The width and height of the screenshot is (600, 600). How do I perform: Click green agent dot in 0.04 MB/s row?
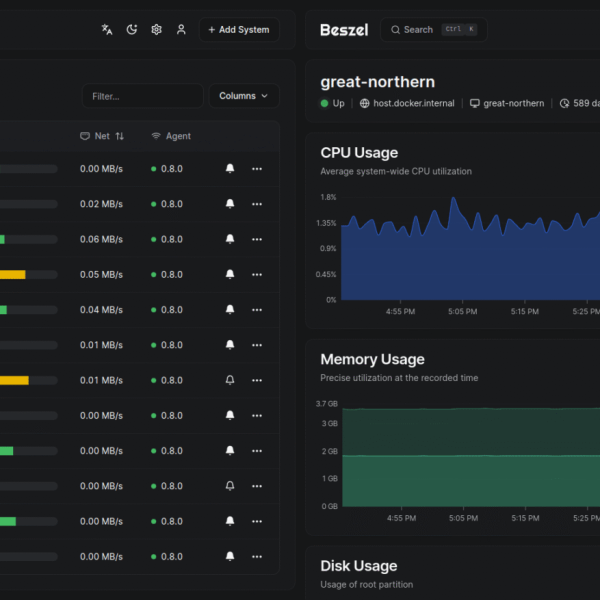coord(154,310)
